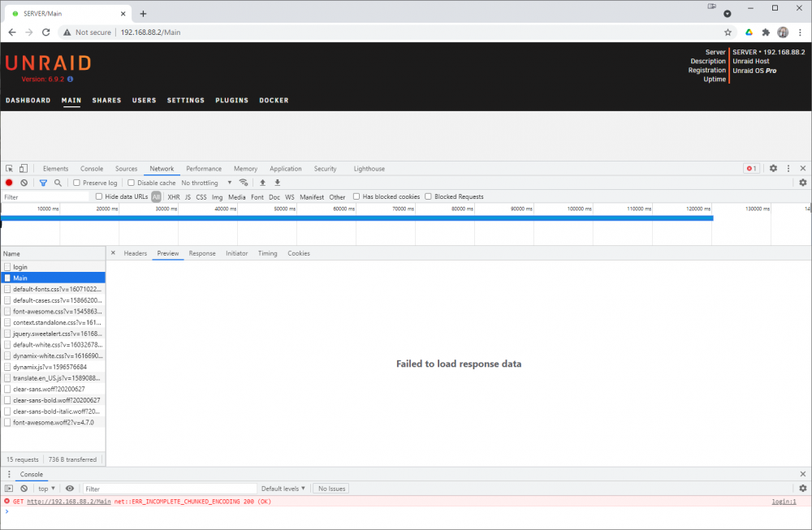Import HAR file with upload arrow
The height and width of the screenshot is (530, 812).
[x=262, y=183]
